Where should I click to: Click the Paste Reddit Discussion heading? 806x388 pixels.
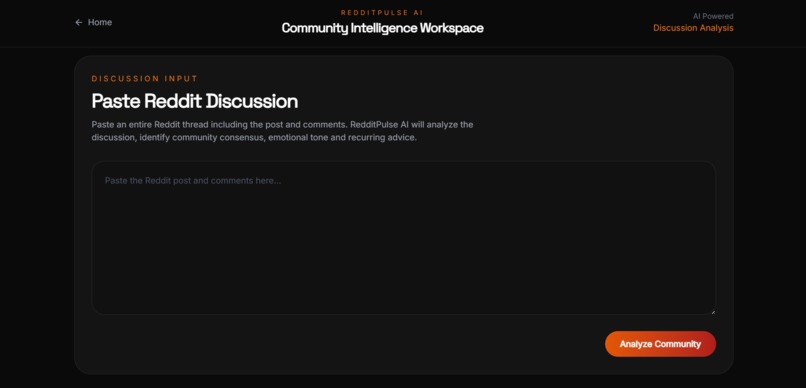point(195,101)
